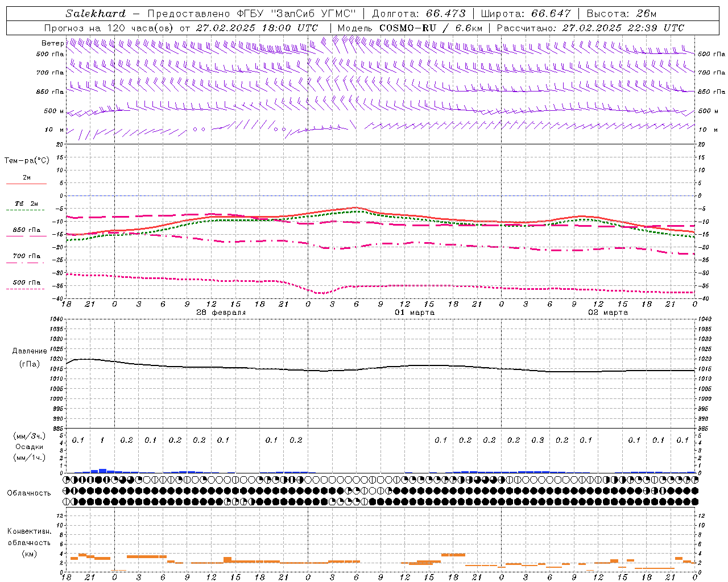Click the 'Облачность' cloud cover label
This screenshot has width=728, height=582.
[29, 493]
